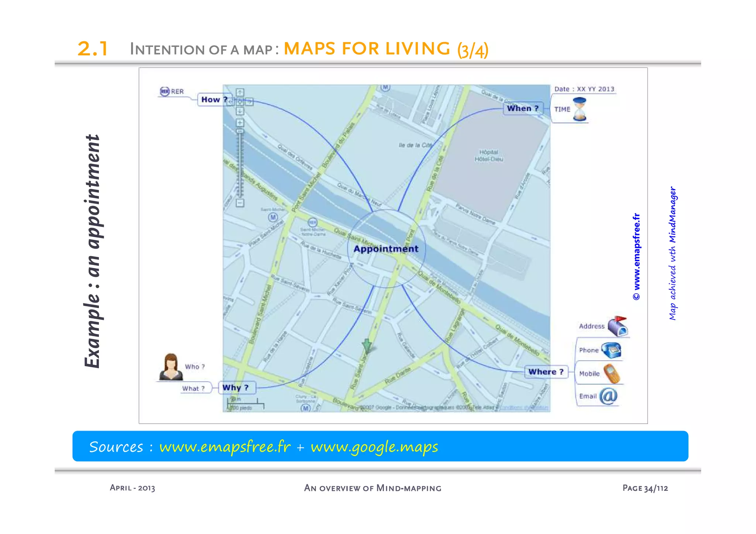Select the central Appointment topic

pos(386,249)
